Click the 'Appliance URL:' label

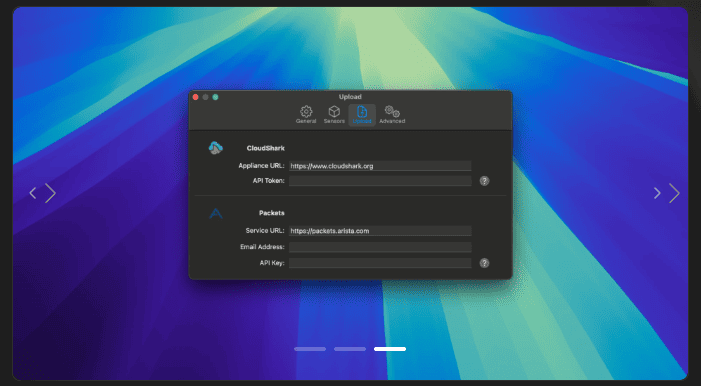point(261,165)
